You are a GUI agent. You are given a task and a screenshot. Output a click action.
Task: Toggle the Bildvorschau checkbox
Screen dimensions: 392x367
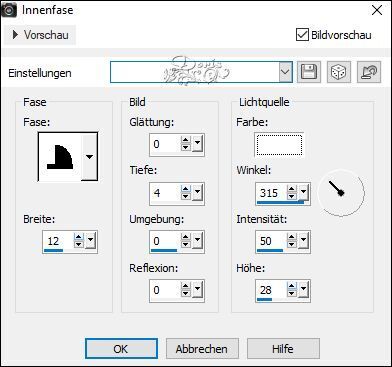tap(302, 35)
